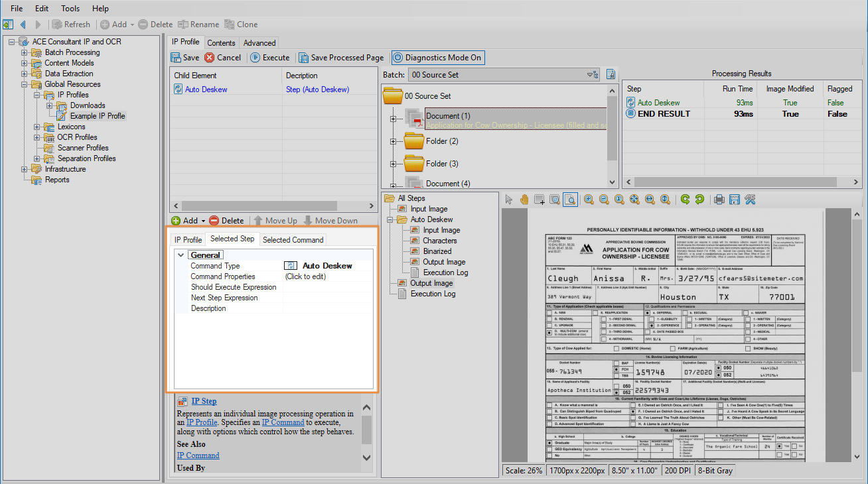Click the zoom in magnifier icon
This screenshot has width=868, height=484.
[589, 200]
